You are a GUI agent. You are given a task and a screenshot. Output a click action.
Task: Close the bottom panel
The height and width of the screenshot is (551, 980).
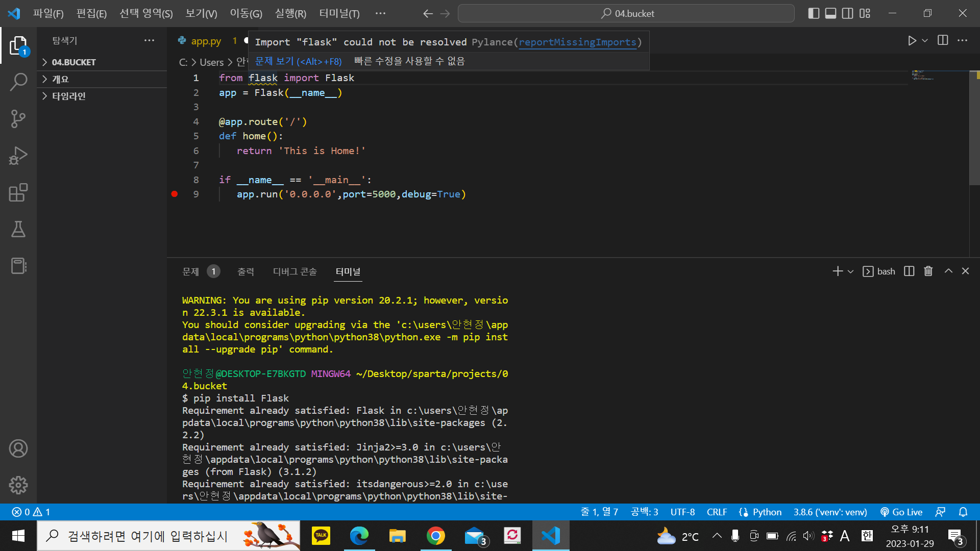click(965, 271)
